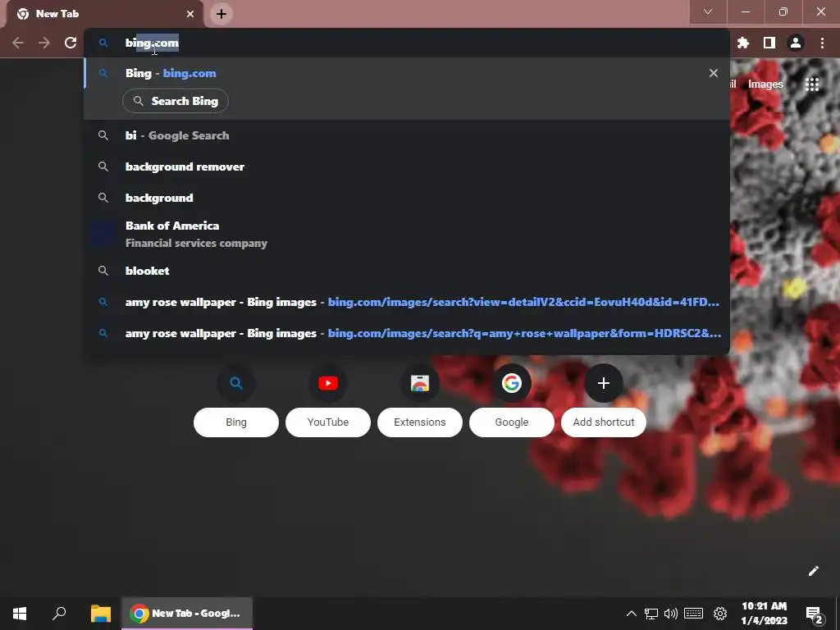Viewport: 840px width, 630px height.
Task: Select the Bing - bing.com suggestion
Action: coord(407,73)
